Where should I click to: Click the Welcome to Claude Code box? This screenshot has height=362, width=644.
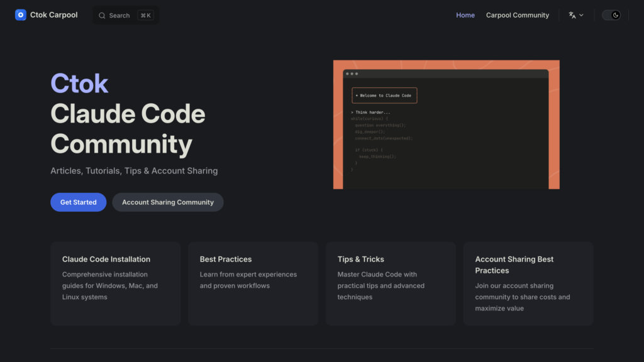384,96
